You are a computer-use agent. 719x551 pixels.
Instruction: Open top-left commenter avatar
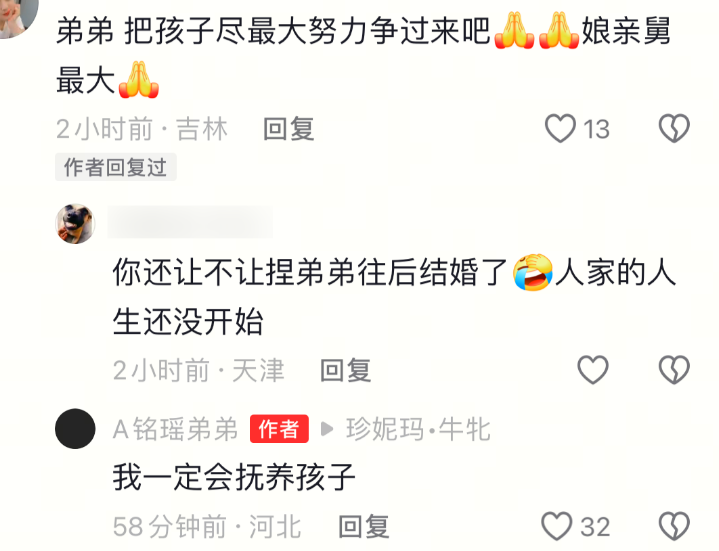[x=17, y=18]
